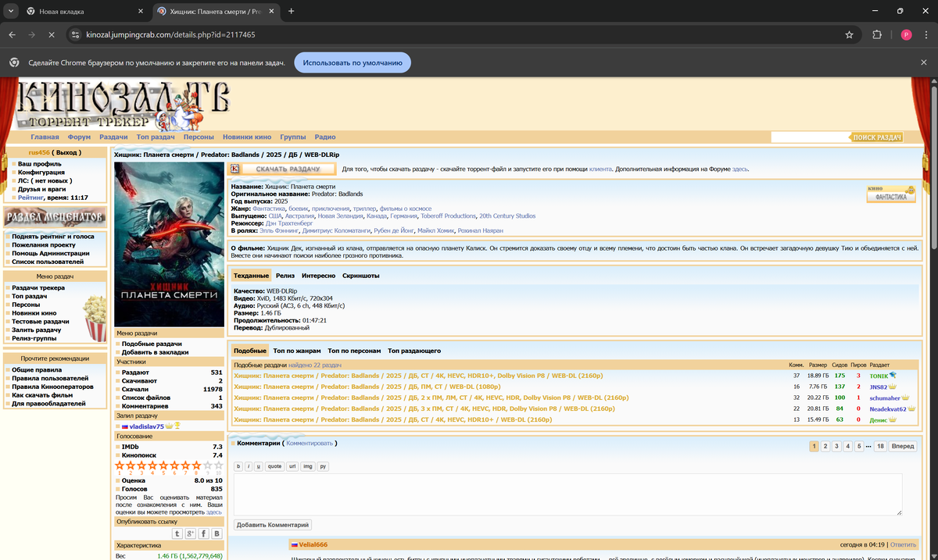938x560 pixels.
Task: Open the Chrome profile avatar
Action: click(x=906, y=35)
